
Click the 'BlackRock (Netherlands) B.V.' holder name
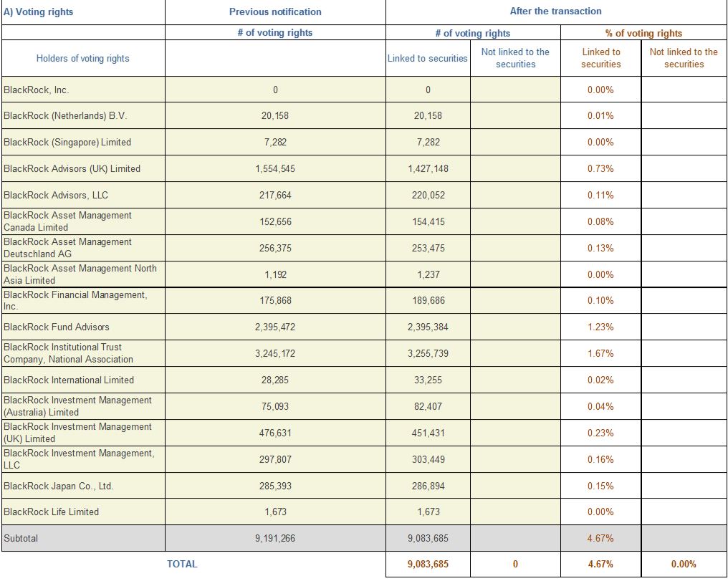pos(65,115)
